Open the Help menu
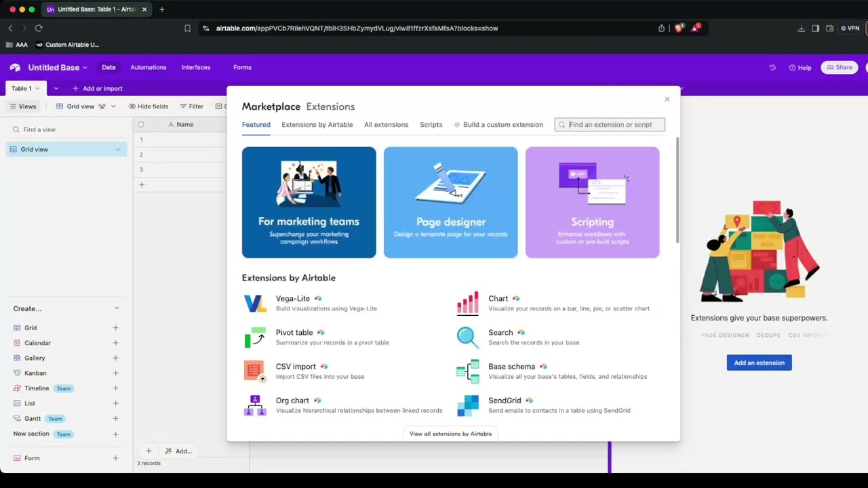Image resolution: width=868 pixels, height=488 pixels. [800, 68]
